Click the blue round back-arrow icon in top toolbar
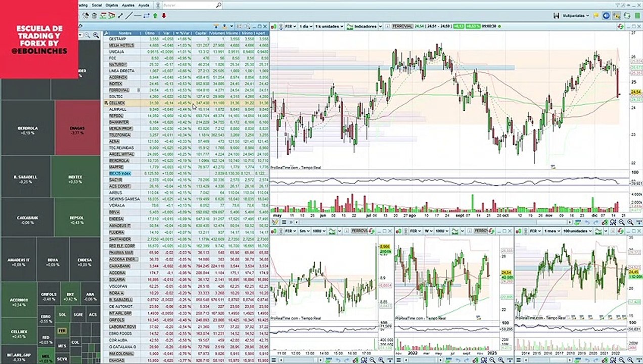The height and width of the screenshot is (364, 643). pos(606,16)
